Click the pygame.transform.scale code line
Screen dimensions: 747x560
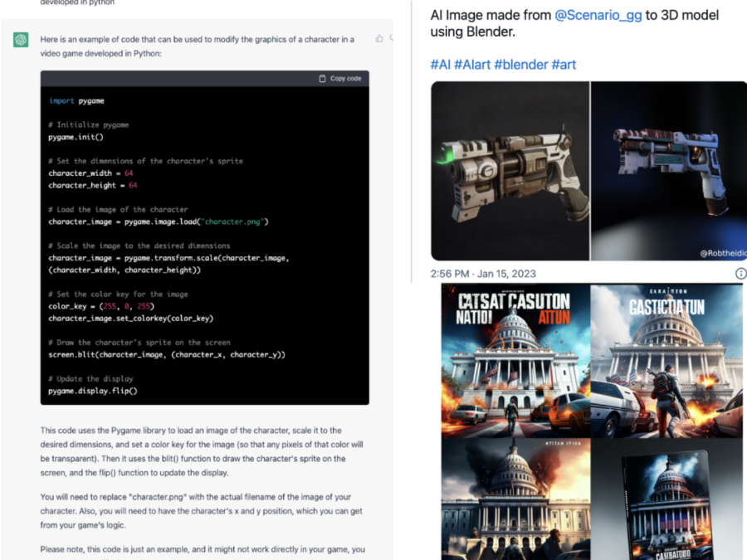[169, 258]
